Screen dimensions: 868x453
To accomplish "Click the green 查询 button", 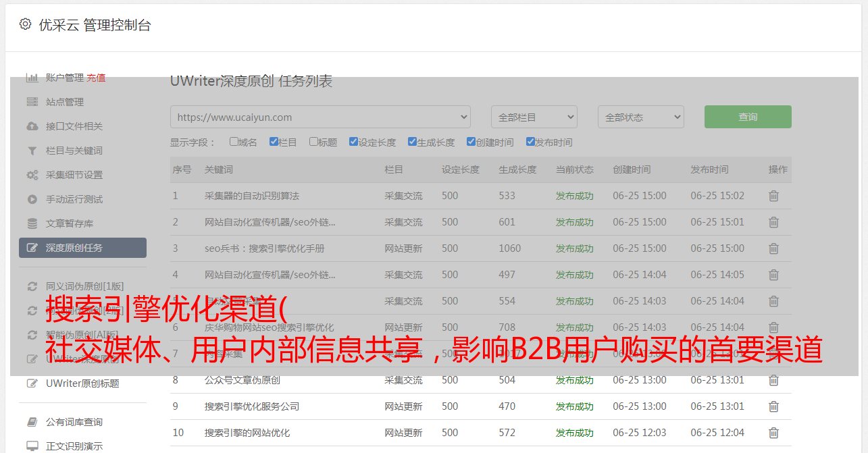I will tap(748, 117).
